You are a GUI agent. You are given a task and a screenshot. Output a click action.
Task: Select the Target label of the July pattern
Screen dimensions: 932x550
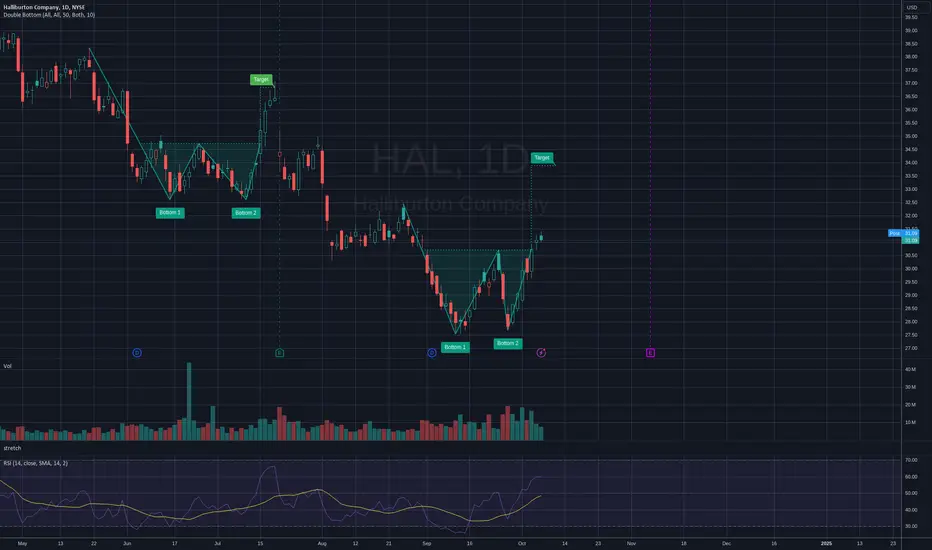click(261, 79)
